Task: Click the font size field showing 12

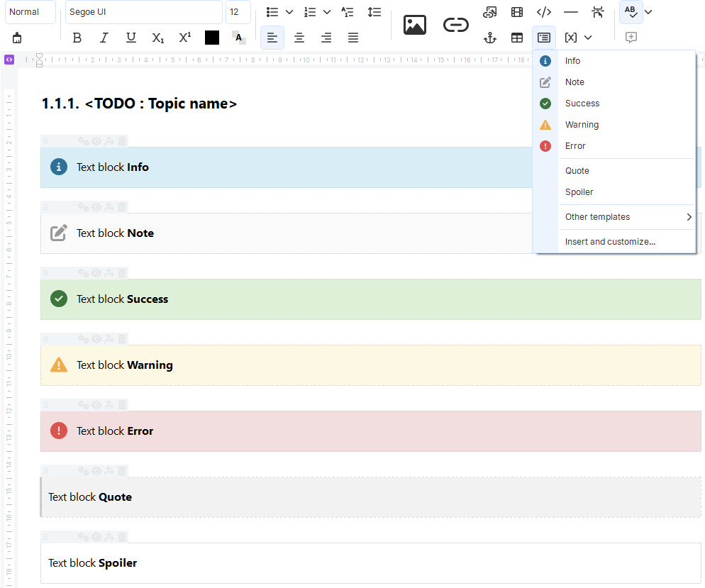Action: [238, 12]
